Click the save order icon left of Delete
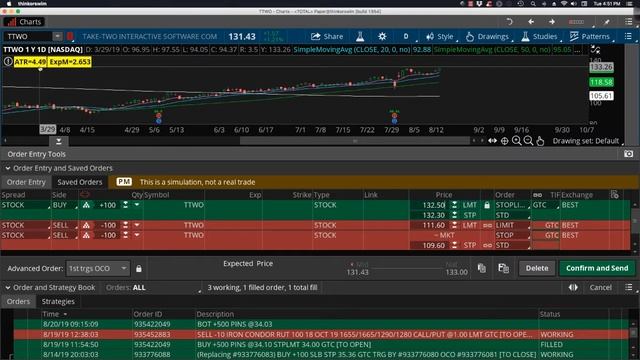 tap(503, 268)
